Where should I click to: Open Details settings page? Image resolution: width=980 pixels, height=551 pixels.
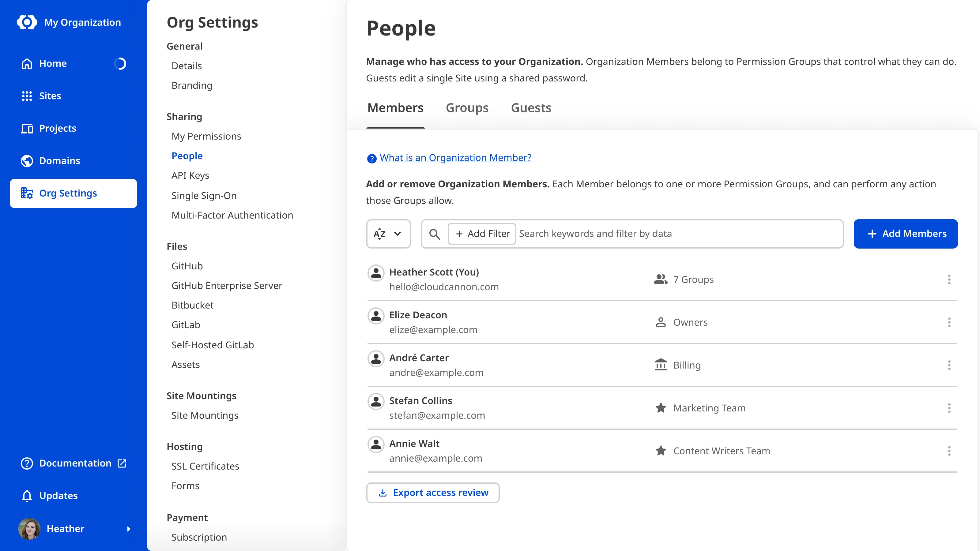coord(187,66)
